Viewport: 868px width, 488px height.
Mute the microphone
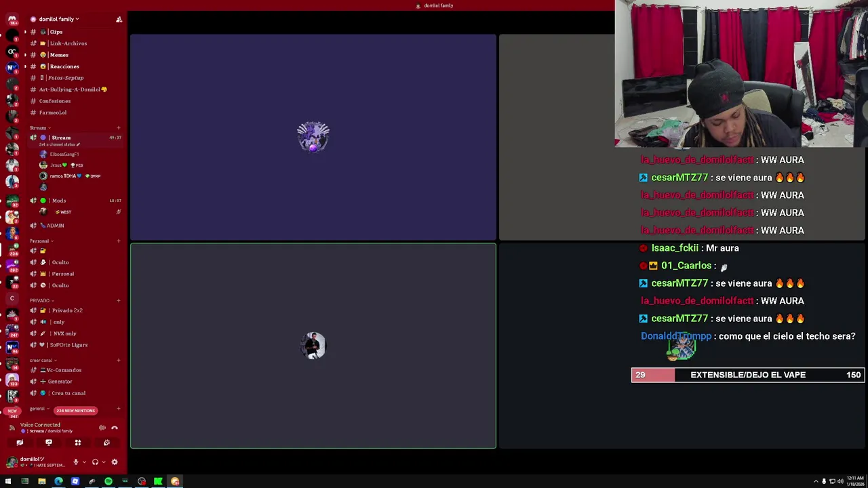coord(76,462)
